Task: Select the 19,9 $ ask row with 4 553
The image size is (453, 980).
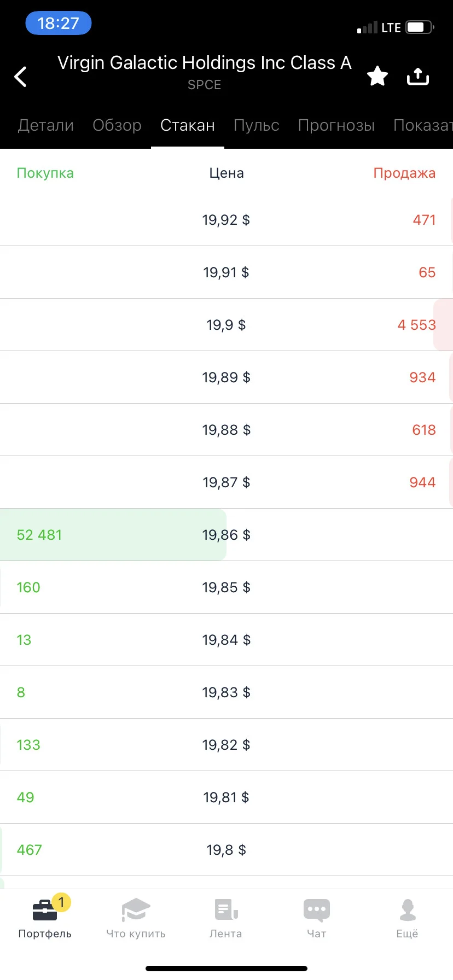Action: click(226, 325)
